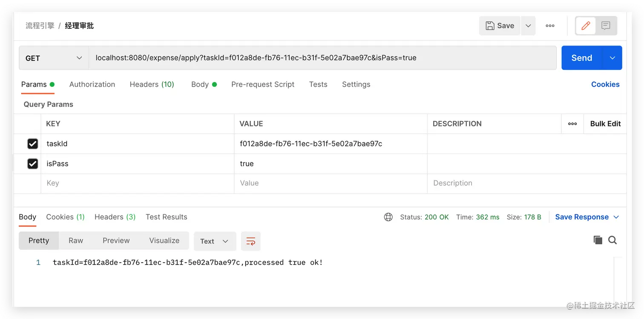Click the empty Description placeholder field
Image resolution: width=644 pixels, height=319 pixels.
[x=527, y=183]
